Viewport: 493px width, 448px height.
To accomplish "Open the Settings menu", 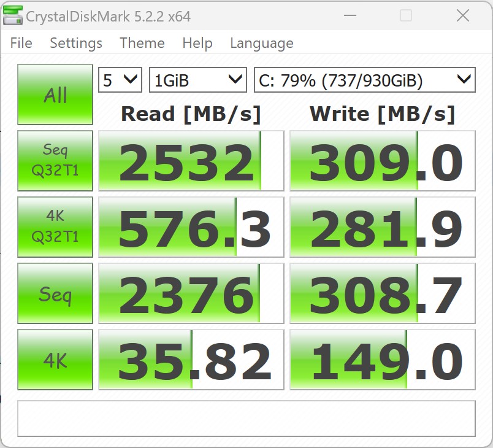I will click(76, 43).
